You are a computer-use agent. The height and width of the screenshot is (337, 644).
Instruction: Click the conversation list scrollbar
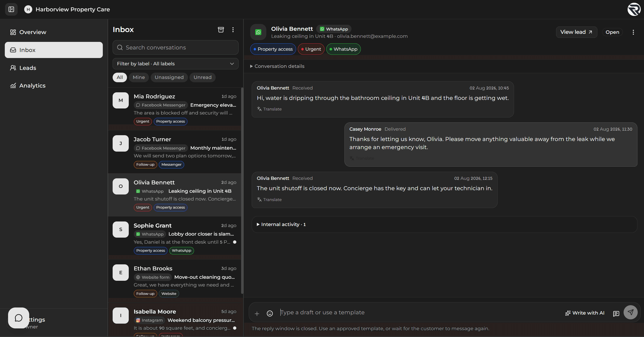(242, 190)
